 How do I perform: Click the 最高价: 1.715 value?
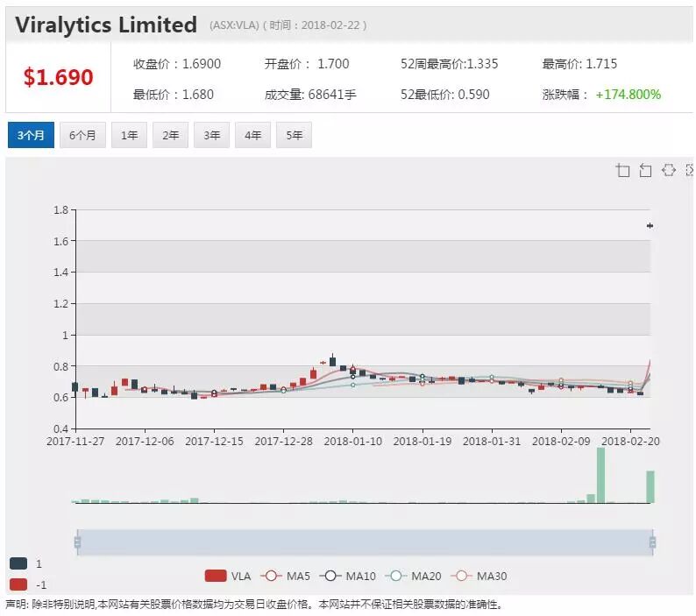579,64
